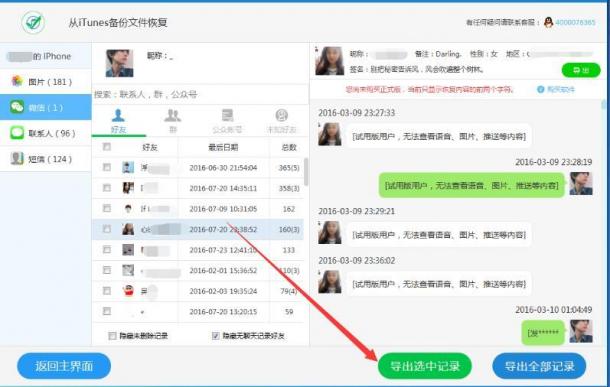Check the row dated 2016-07-20 14:35:11
610x387 pixels.
click(x=107, y=188)
